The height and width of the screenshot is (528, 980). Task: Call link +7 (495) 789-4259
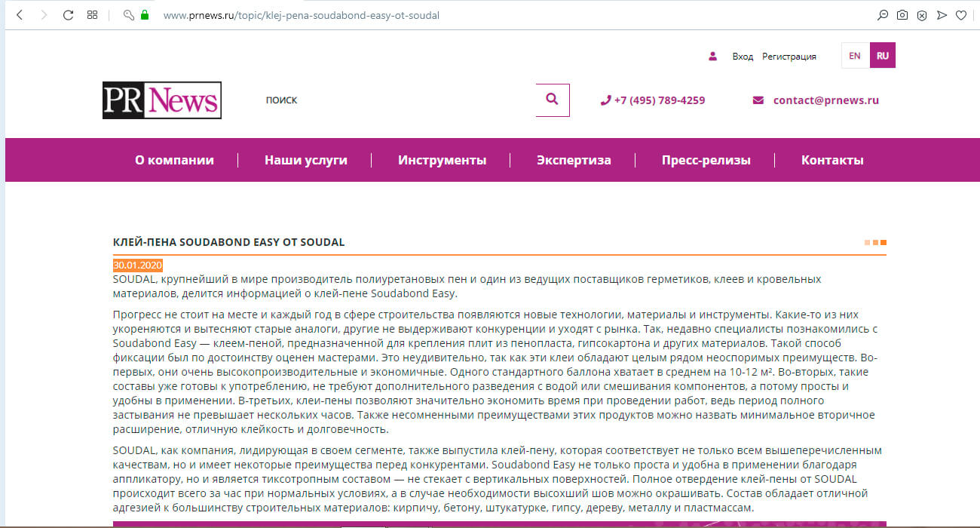tap(660, 100)
